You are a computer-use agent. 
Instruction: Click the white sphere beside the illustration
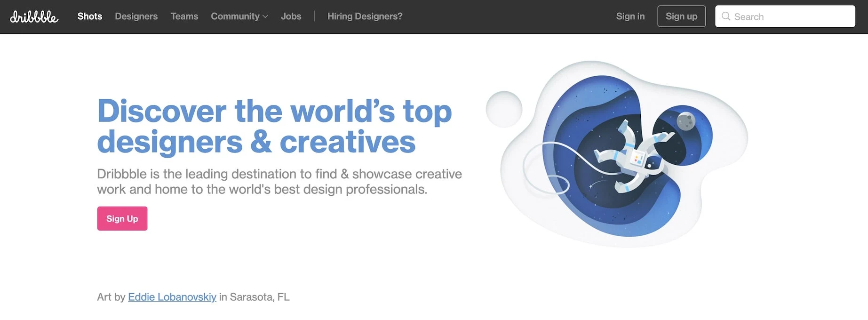coord(504,109)
